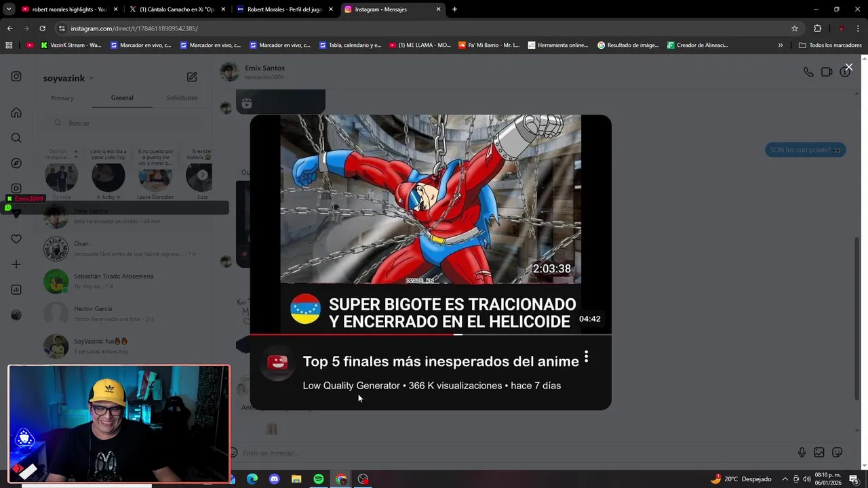The image size is (868, 488).
Task: Open Creador de Alineaci... bookmark
Action: point(698,45)
